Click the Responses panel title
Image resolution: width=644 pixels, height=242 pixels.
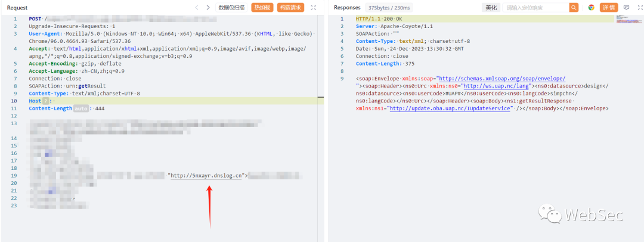click(347, 7)
